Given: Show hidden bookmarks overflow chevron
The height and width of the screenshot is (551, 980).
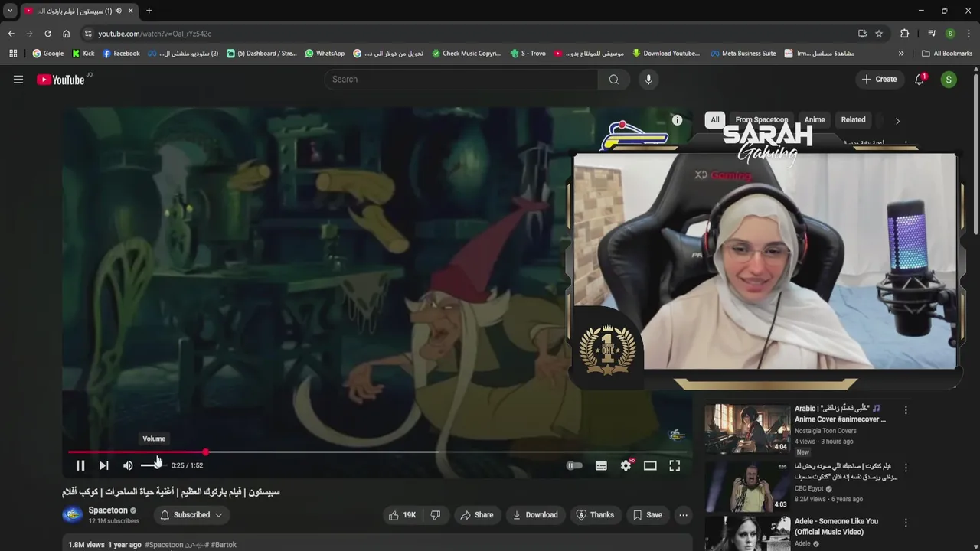Looking at the screenshot, I should pos(901,54).
